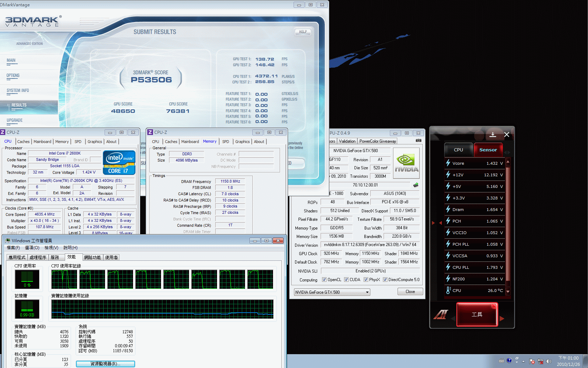Toggle the OpenCL checkbox in GPU-Z
Screen dimensions: 588x368
[x=324, y=280]
